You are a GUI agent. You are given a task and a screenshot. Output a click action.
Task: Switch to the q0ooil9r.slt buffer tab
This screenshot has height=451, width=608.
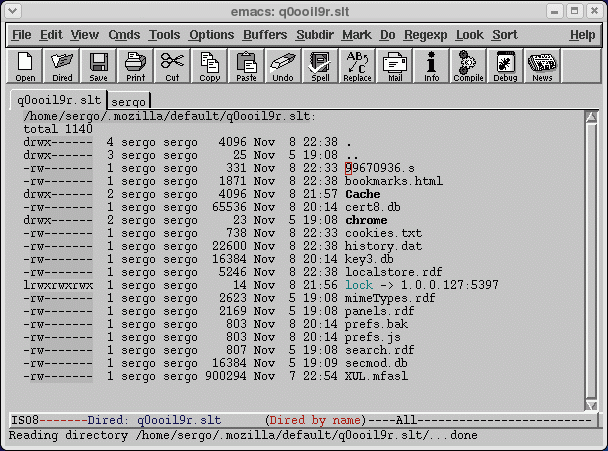pyautogui.click(x=59, y=100)
